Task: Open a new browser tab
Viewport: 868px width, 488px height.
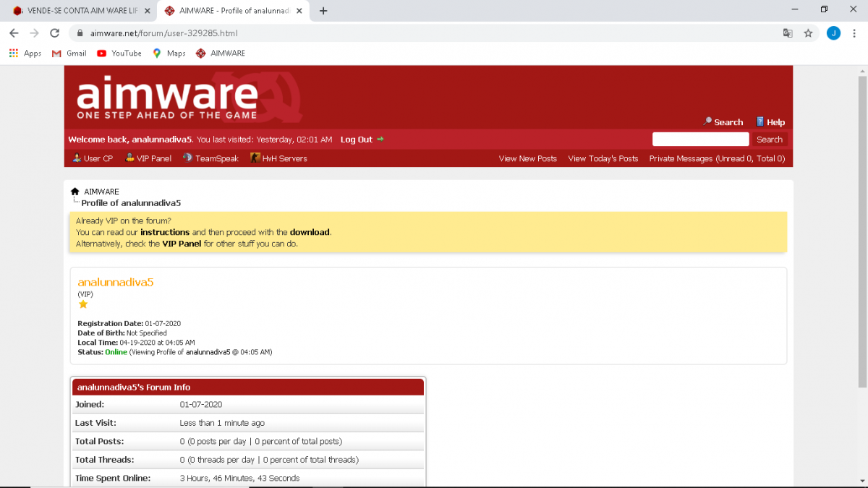Action: click(323, 11)
